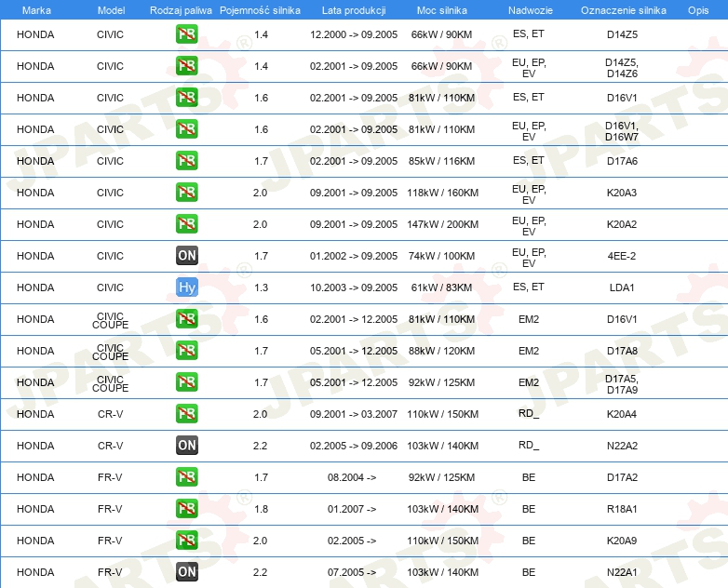Click the Opis column header
The image size is (728, 588).
pos(698,10)
